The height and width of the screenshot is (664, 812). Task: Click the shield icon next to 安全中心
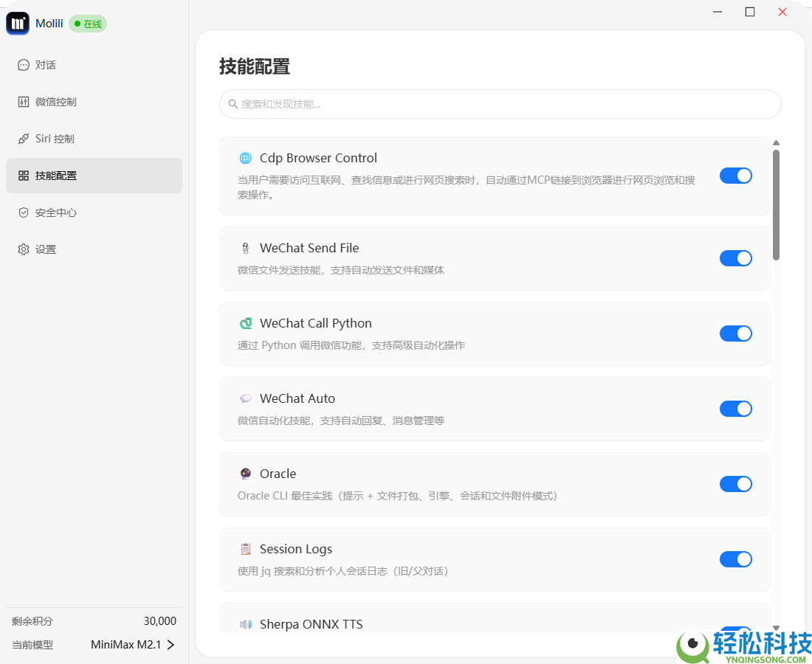pos(23,212)
